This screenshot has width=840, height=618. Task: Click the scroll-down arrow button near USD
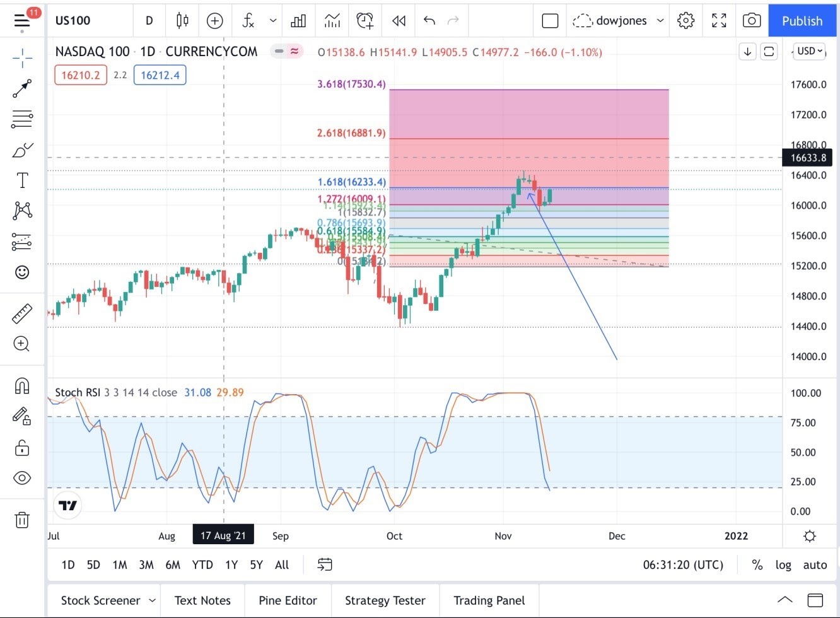click(x=748, y=52)
